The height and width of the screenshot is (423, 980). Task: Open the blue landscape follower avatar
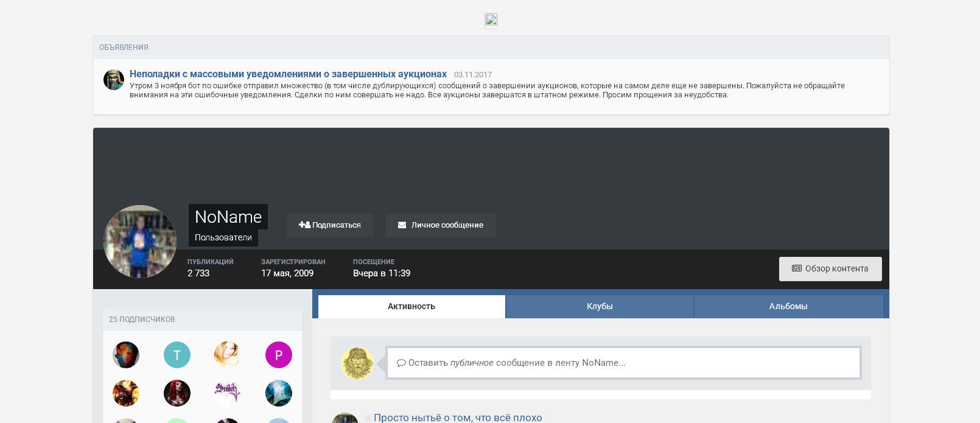pos(279,393)
